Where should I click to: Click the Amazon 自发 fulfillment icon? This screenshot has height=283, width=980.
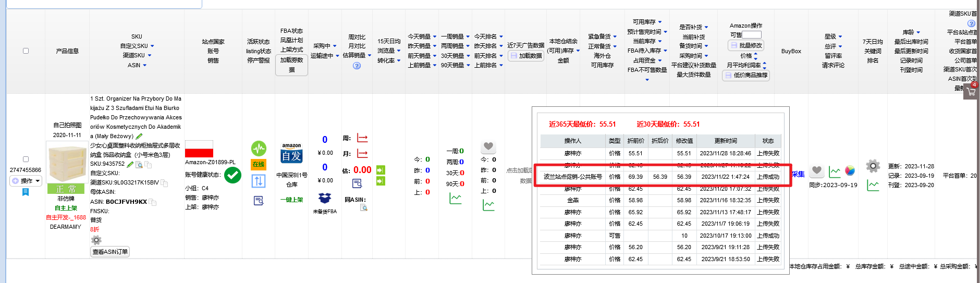(x=291, y=153)
